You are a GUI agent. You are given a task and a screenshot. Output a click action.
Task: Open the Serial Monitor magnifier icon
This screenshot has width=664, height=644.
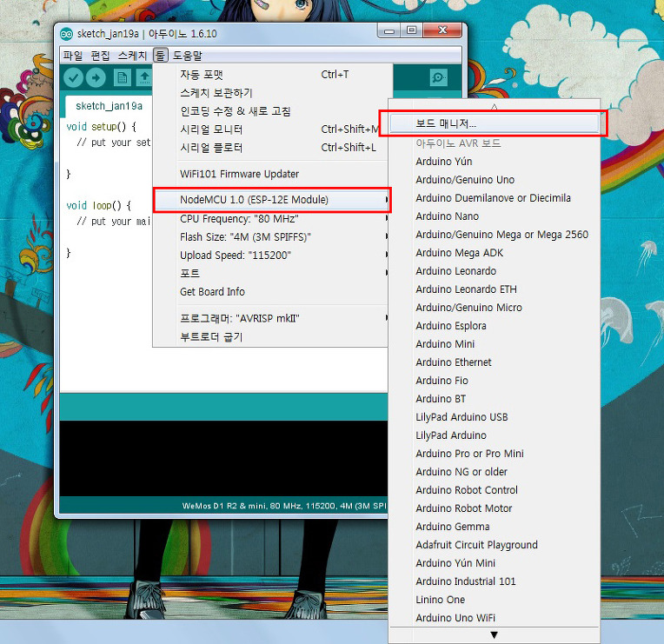point(438,77)
